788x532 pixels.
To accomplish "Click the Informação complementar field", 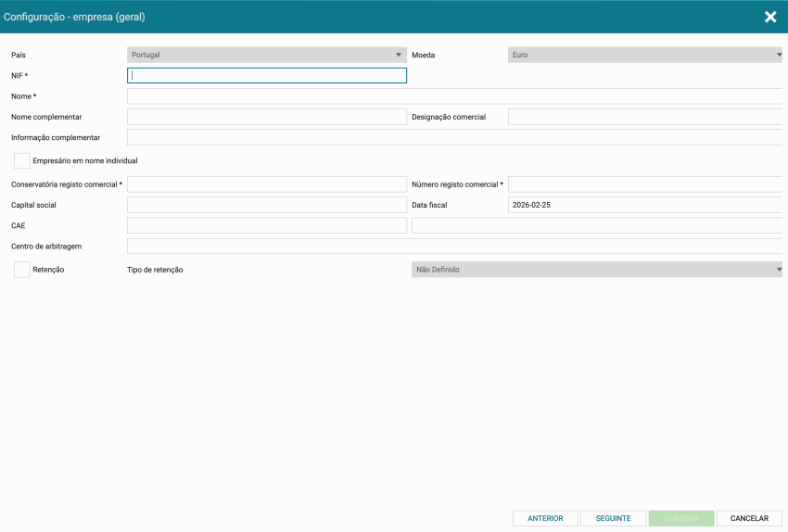I will coord(454,137).
